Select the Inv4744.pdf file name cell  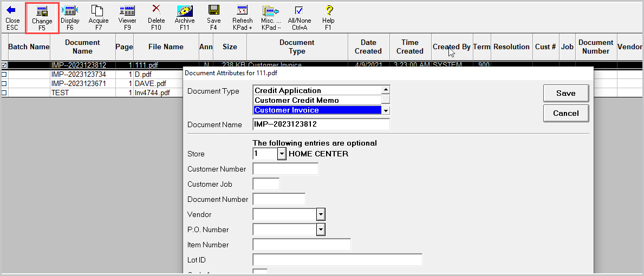pyautogui.click(x=158, y=93)
